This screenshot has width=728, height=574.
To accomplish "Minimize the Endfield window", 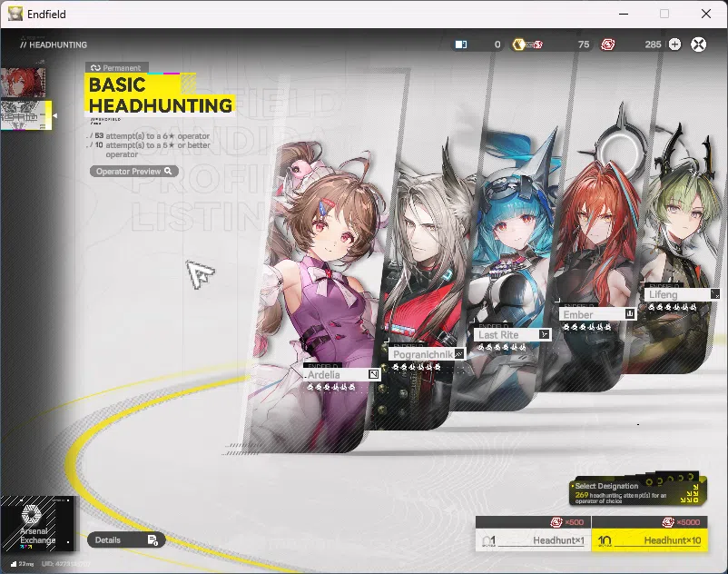I will (624, 14).
